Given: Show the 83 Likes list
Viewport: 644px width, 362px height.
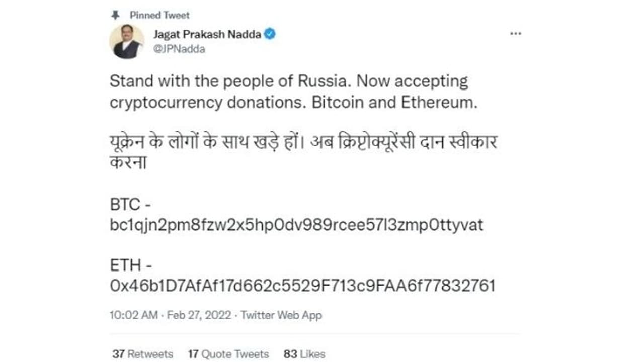Looking at the screenshot, I should pyautogui.click(x=304, y=354).
